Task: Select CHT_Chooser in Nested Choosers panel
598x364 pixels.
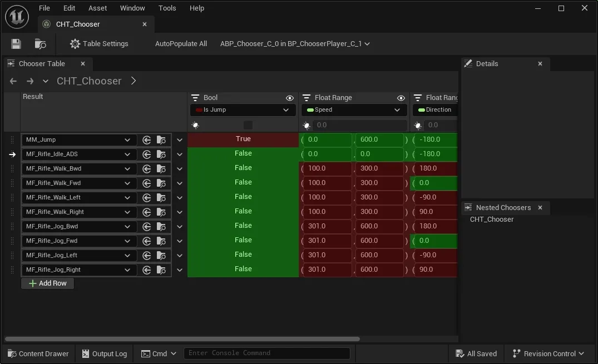Action: click(x=492, y=220)
